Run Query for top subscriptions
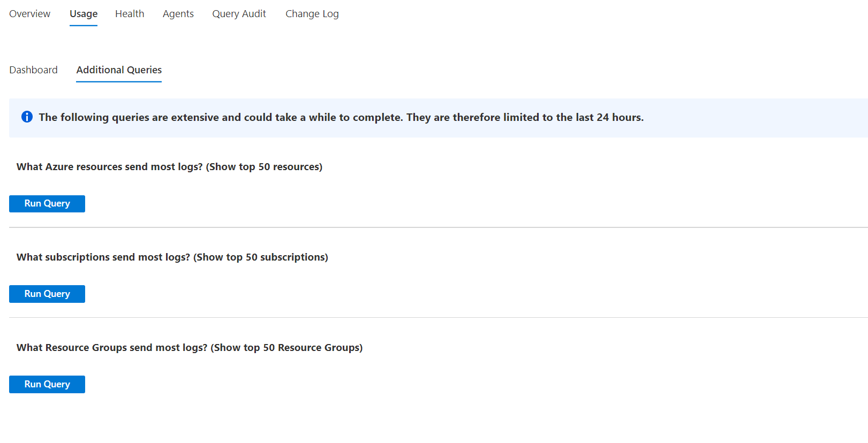 click(x=47, y=294)
